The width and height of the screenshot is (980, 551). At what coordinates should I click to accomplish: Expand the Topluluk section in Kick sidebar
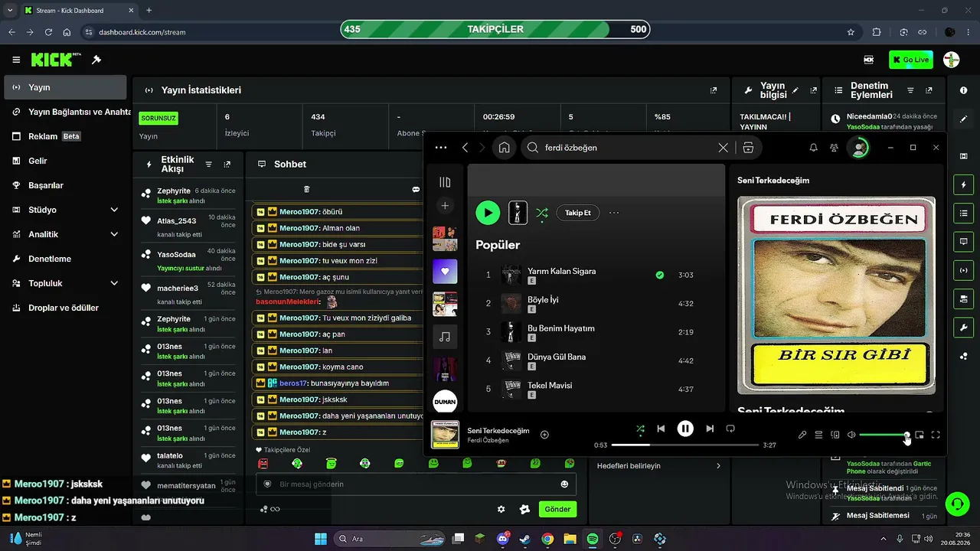(x=114, y=283)
